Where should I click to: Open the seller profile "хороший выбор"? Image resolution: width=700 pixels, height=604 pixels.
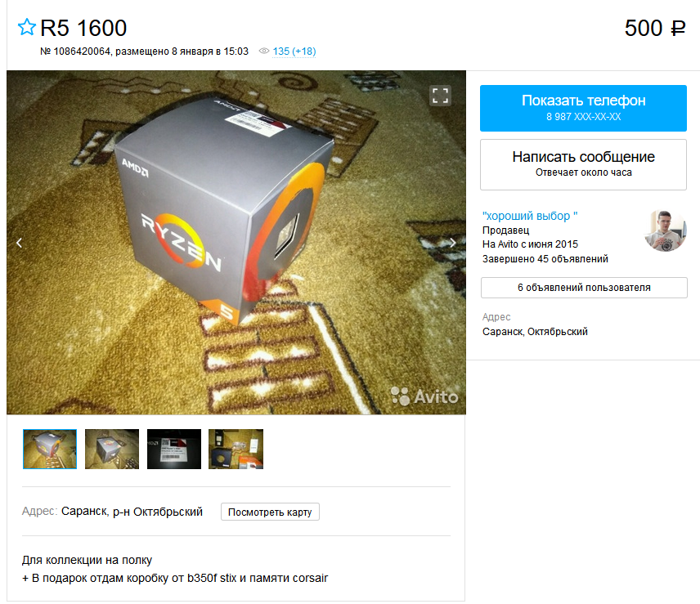[530, 216]
